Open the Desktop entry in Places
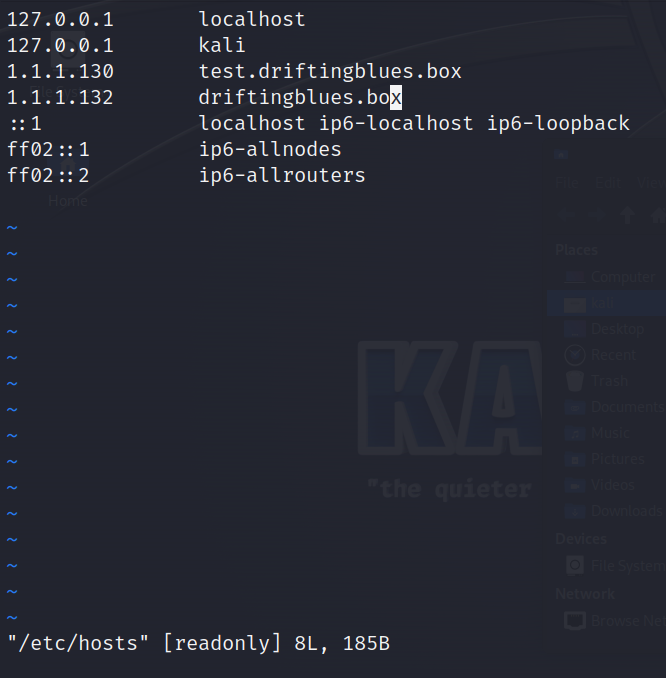 click(x=617, y=329)
